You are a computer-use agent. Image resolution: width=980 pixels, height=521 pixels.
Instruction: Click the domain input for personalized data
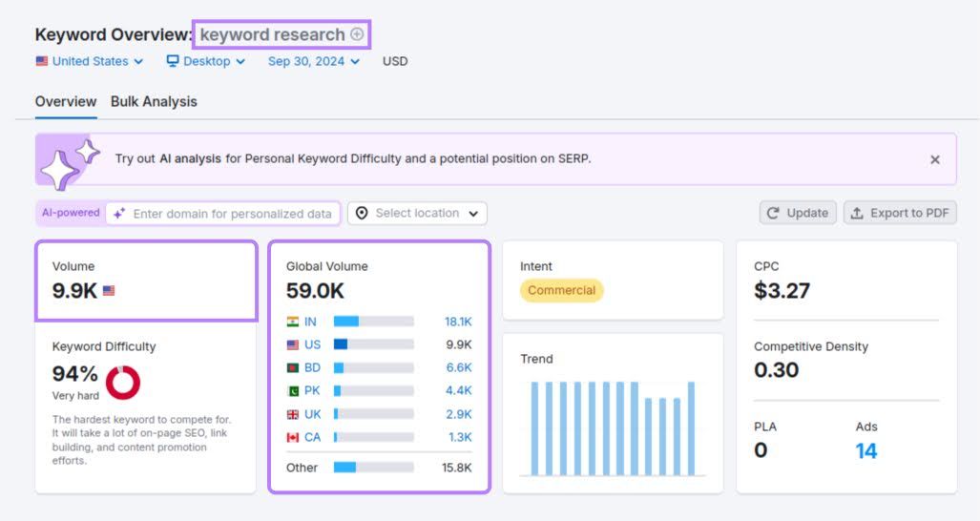(223, 213)
